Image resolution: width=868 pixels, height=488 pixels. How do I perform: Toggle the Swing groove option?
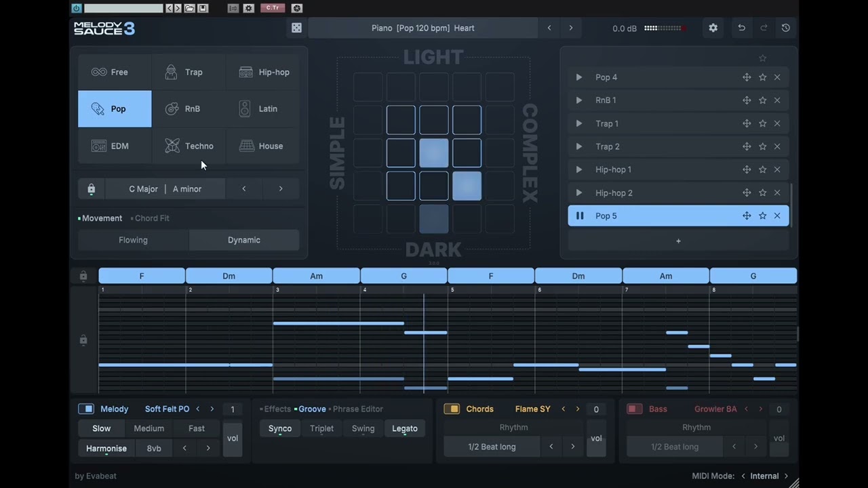[x=363, y=428]
